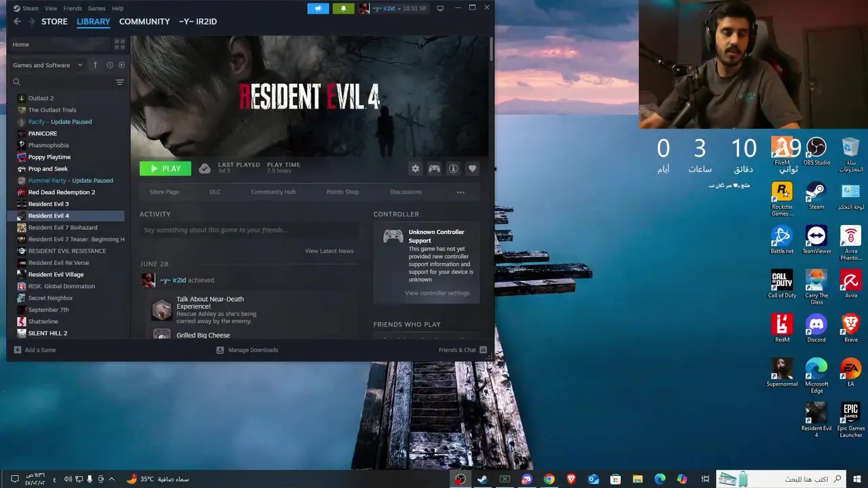The width and height of the screenshot is (868, 488).
Task: Open Discussions link
Action: pyautogui.click(x=406, y=192)
